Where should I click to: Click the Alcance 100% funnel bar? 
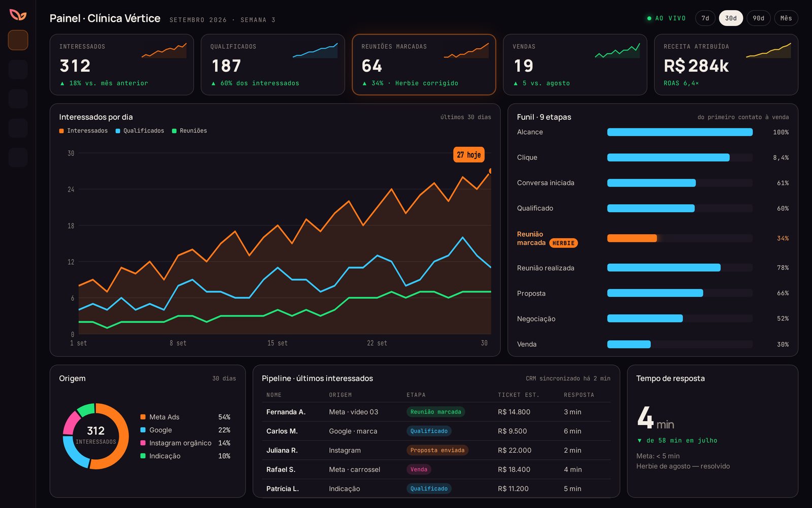coord(680,132)
